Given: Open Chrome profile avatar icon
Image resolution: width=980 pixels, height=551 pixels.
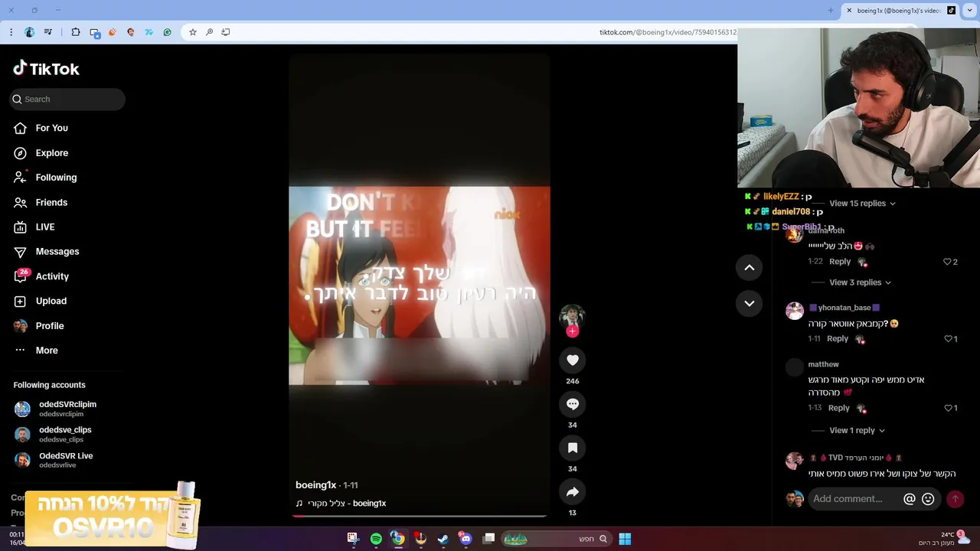Looking at the screenshot, I should 29,32.
